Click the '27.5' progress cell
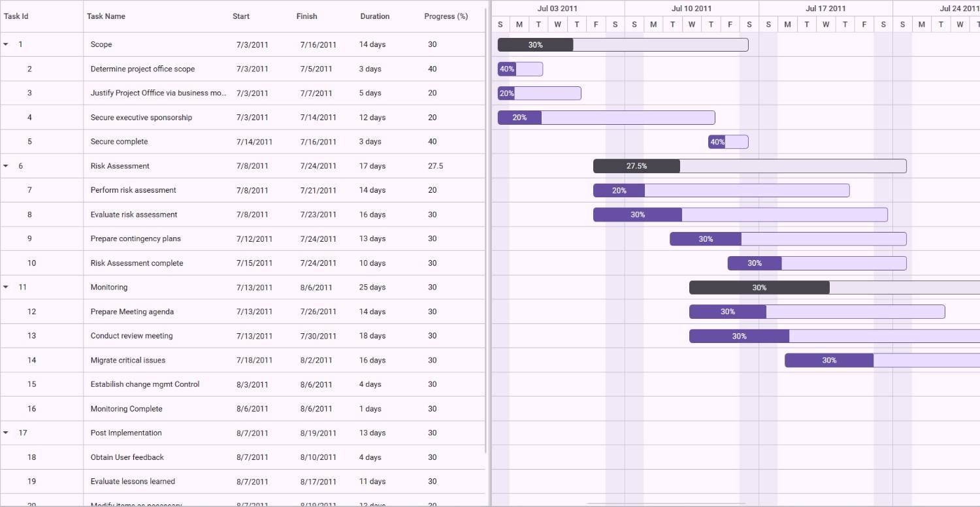 (436, 166)
